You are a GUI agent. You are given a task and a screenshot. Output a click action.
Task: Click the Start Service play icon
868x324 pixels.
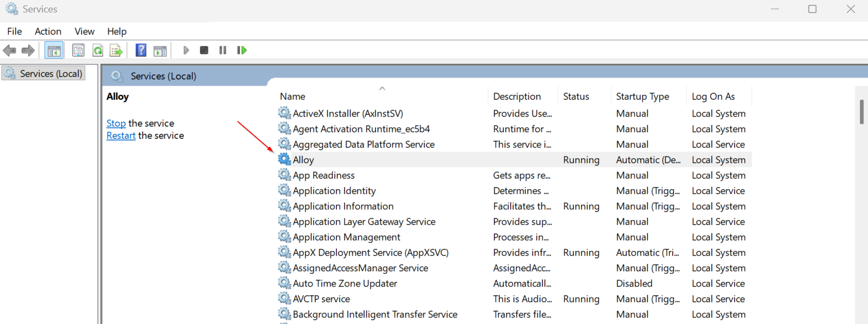pyautogui.click(x=186, y=50)
